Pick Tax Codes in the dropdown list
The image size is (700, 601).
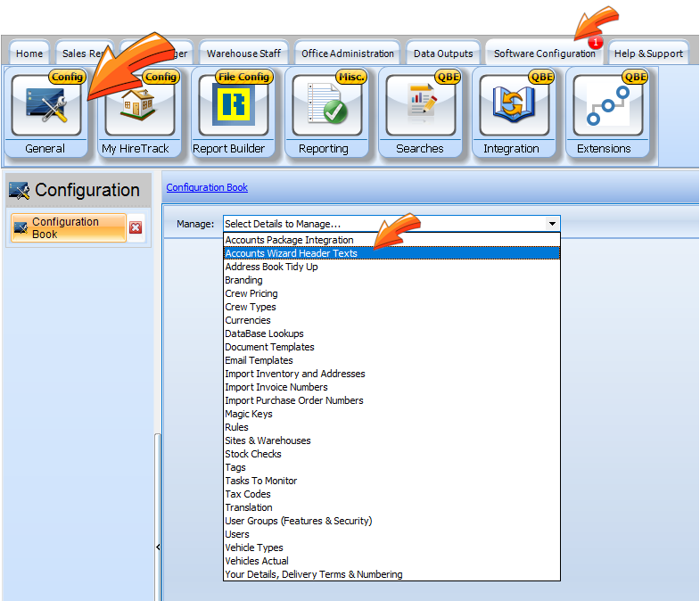[248, 494]
